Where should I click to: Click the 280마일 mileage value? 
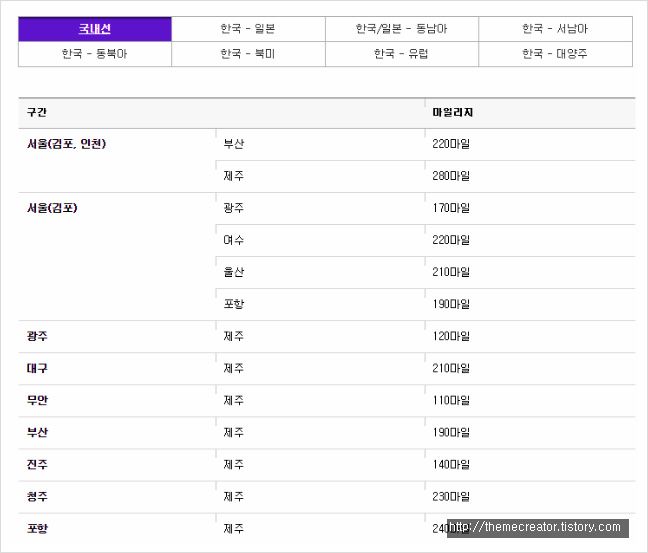[x=451, y=176]
